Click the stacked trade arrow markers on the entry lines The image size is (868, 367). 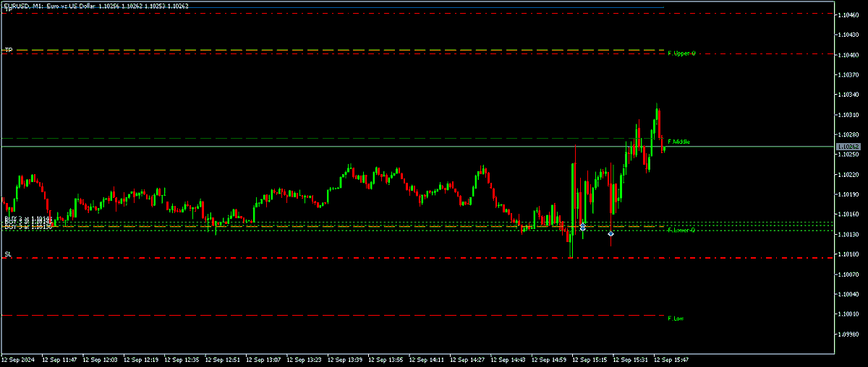coord(583,227)
